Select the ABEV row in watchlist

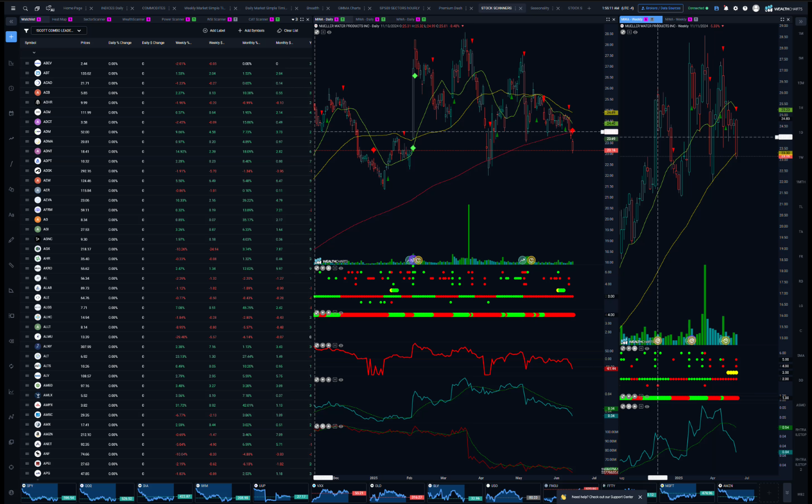coord(165,64)
